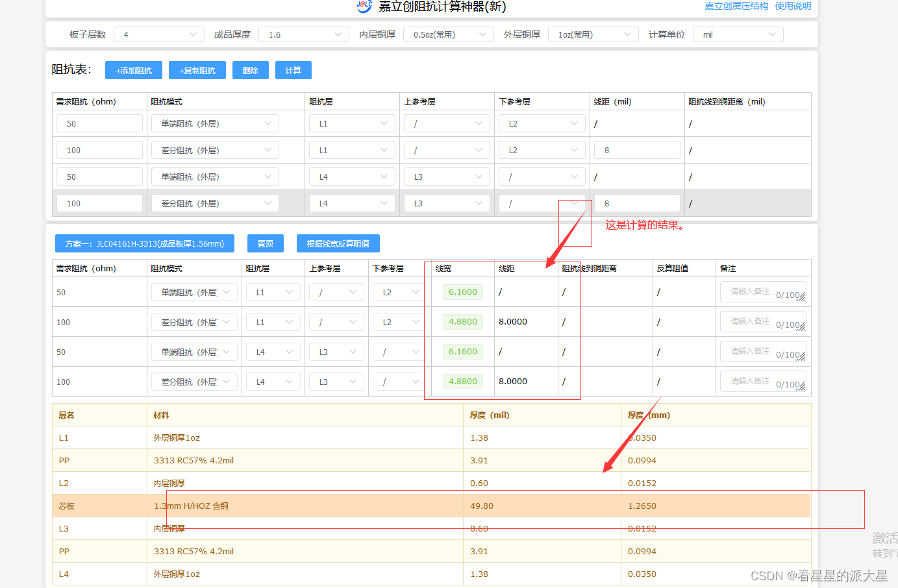Open the first result row 阻抗层 L1 dropdown
The height and width of the screenshot is (588, 898).
pyautogui.click(x=273, y=292)
